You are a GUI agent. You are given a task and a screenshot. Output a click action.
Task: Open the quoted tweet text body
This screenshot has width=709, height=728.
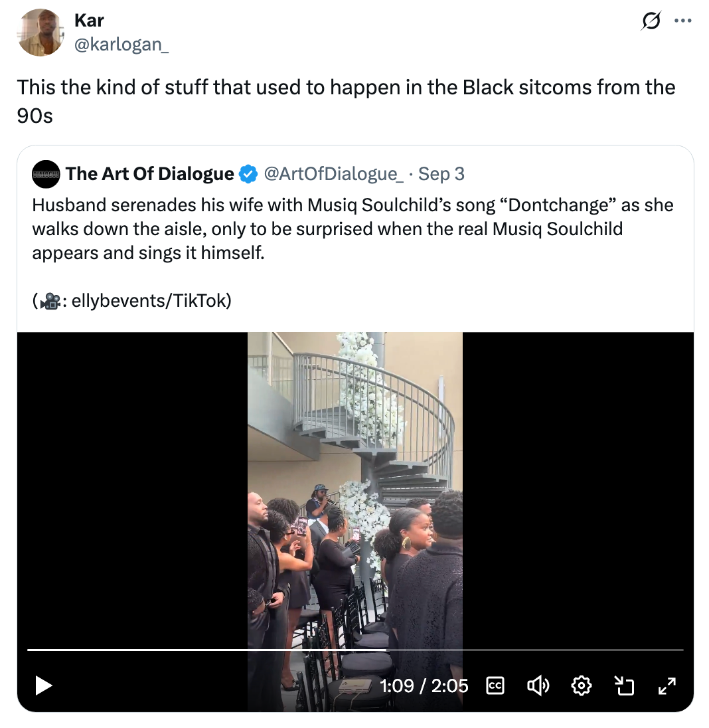353,228
